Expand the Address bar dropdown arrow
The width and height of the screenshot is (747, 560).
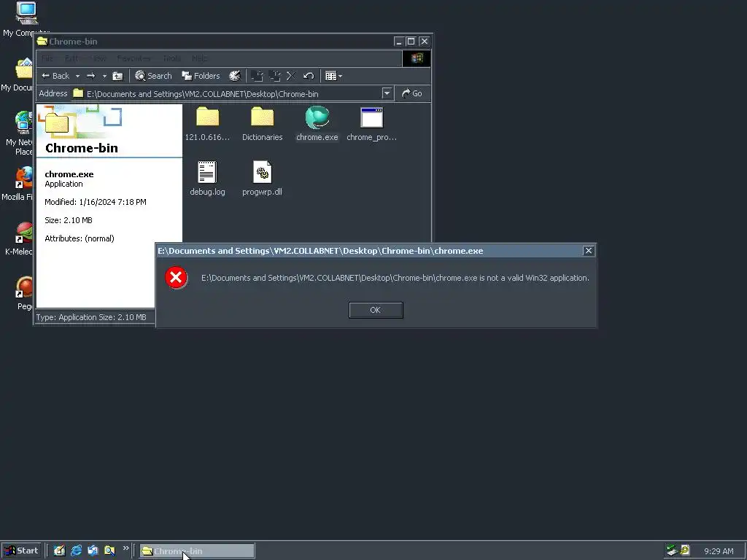(387, 93)
